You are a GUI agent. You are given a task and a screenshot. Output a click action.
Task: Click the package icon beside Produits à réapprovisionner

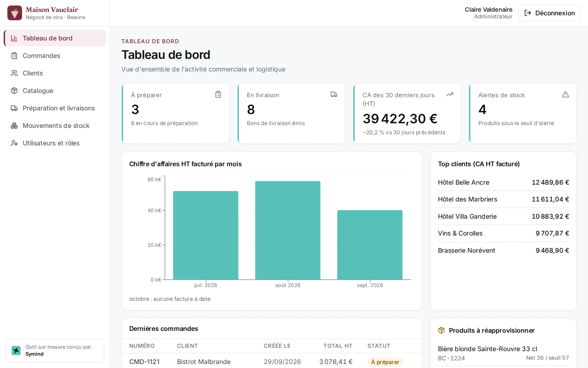coord(441,330)
